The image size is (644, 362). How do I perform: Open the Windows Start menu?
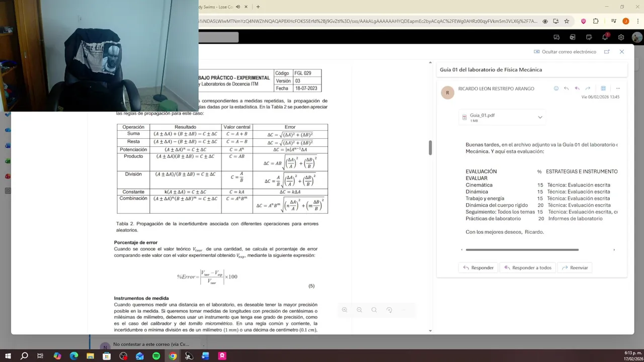pyautogui.click(x=8, y=356)
